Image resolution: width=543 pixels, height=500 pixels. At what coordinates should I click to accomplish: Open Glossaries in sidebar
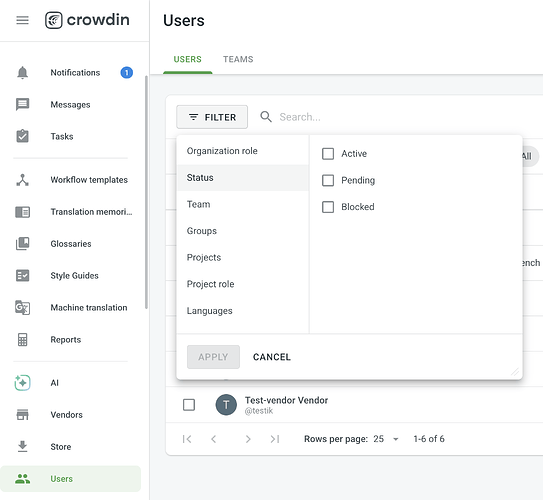tap(71, 244)
